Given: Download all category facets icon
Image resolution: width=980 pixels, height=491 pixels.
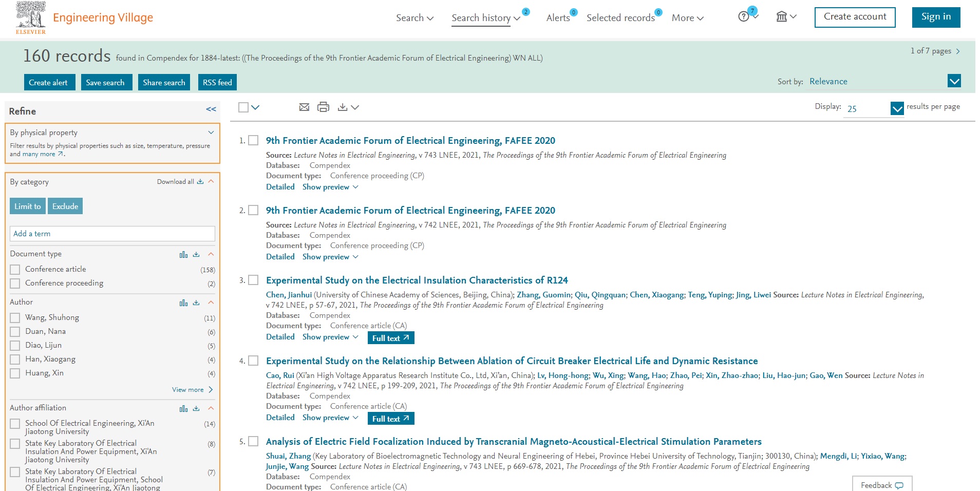Looking at the screenshot, I should tap(200, 182).
